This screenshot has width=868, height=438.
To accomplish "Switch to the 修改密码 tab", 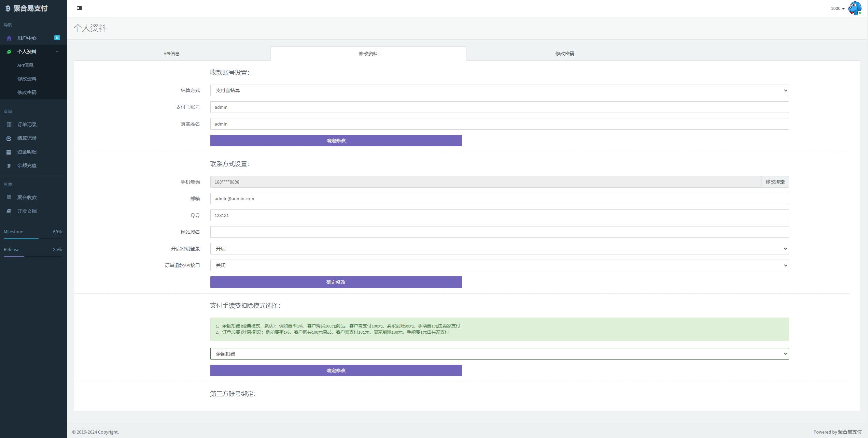I will coord(565,54).
